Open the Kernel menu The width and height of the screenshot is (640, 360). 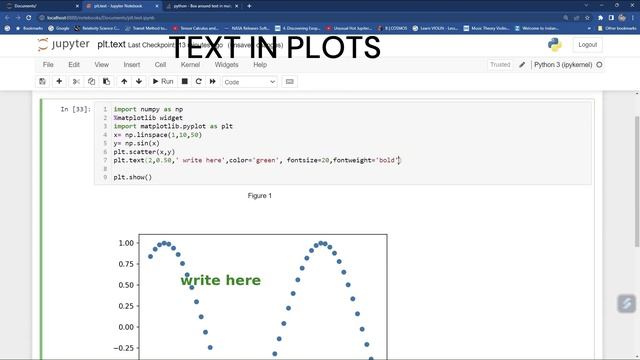(x=190, y=64)
